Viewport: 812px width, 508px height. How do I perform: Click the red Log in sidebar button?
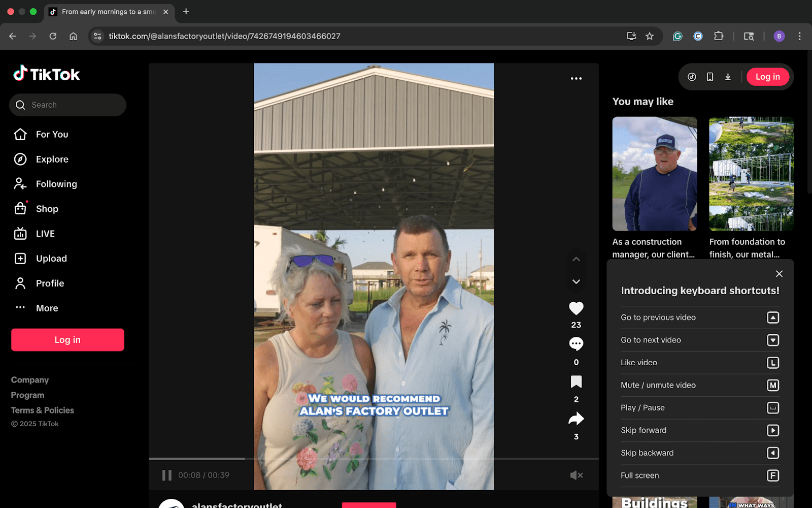pyautogui.click(x=67, y=340)
